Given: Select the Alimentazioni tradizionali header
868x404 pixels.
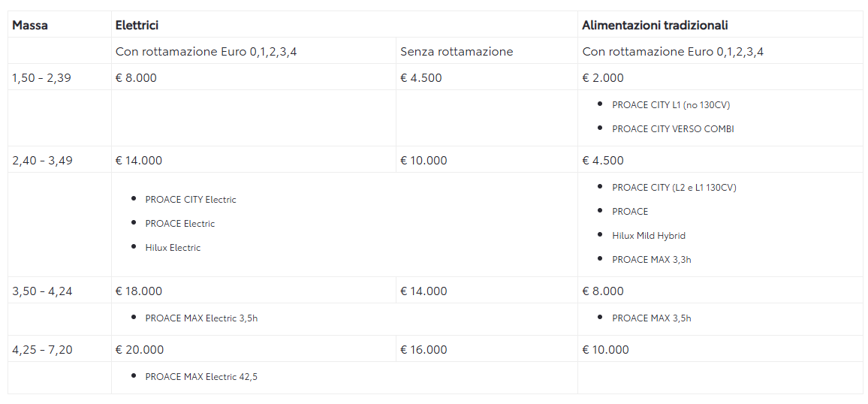Looking at the screenshot, I should (655, 25).
